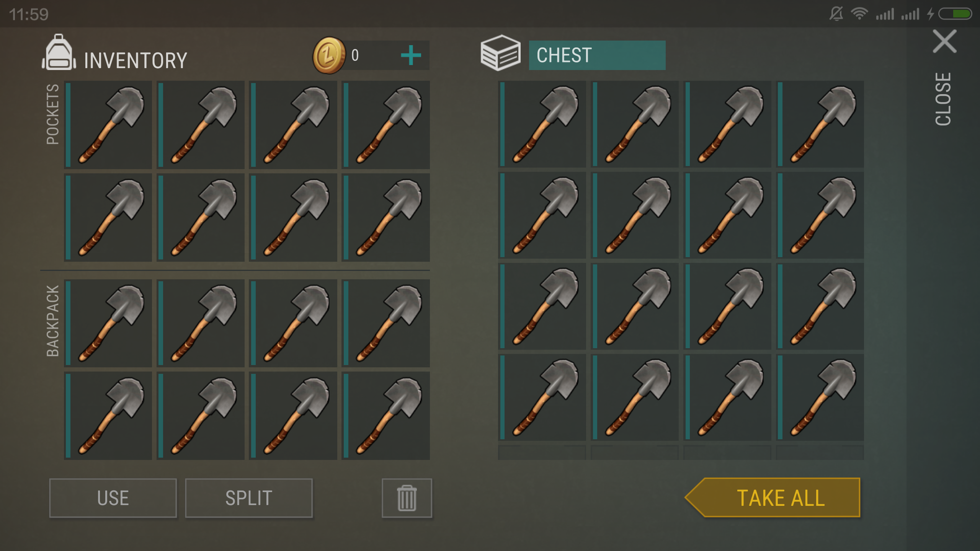Viewport: 980px width, 551px height.
Task: Select the first shovel in the Chest
Action: (542, 124)
